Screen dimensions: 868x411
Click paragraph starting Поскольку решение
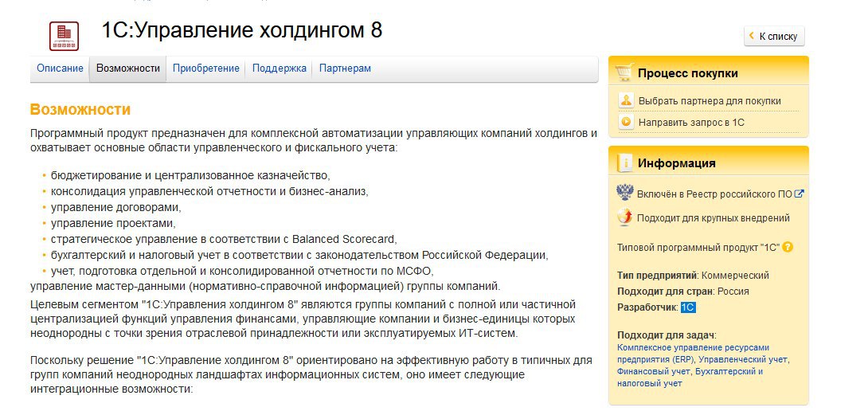(x=311, y=375)
